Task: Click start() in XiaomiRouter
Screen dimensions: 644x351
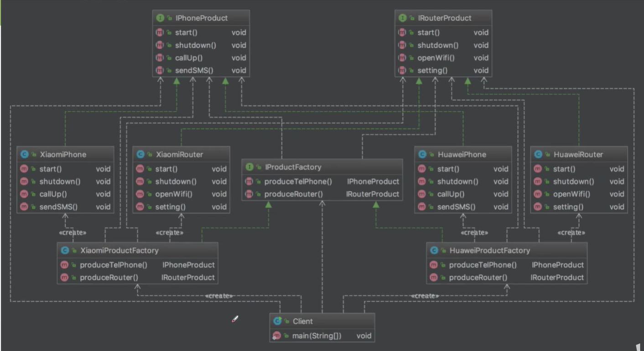Action: 166,169
